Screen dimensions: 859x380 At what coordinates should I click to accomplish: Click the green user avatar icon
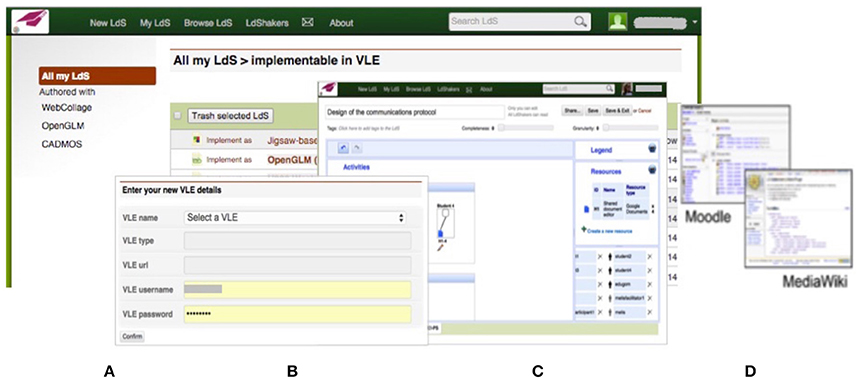[x=617, y=22]
